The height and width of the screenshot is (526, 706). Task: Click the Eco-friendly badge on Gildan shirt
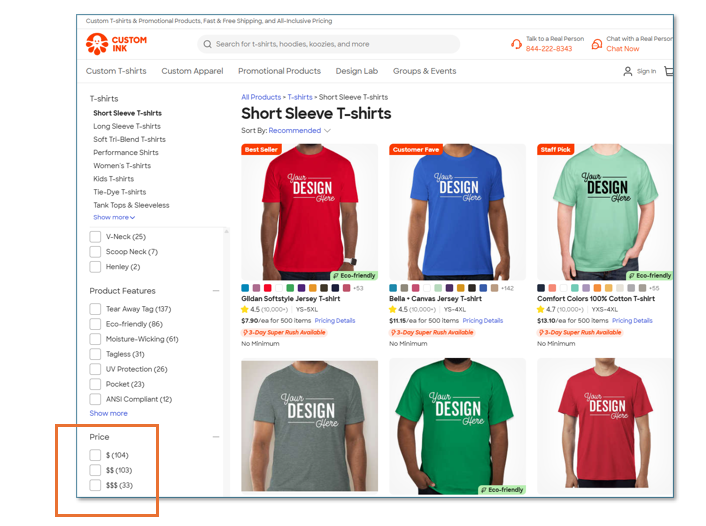point(354,275)
